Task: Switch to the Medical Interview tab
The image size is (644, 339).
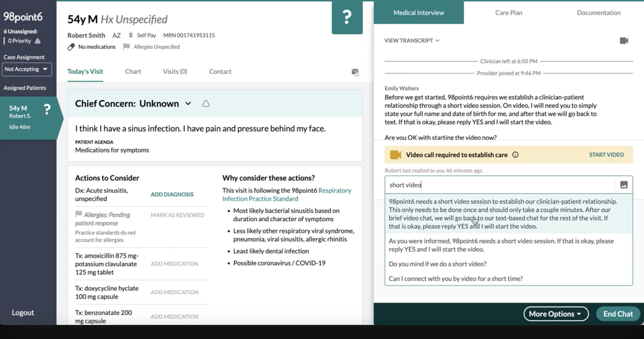Action: click(x=419, y=12)
